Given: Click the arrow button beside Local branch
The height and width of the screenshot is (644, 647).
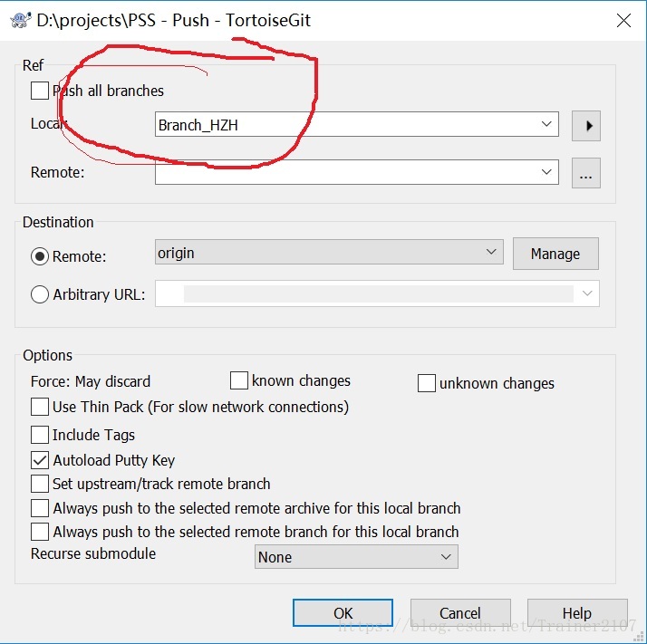Looking at the screenshot, I should 586,125.
